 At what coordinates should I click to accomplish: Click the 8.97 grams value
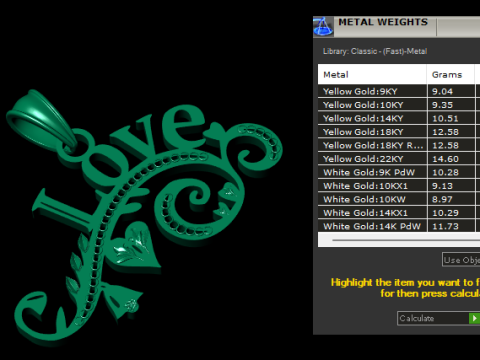click(x=442, y=199)
